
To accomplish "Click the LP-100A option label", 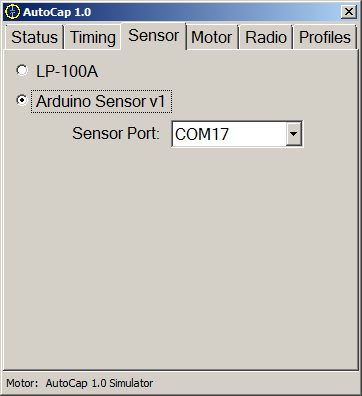I will pos(67,71).
